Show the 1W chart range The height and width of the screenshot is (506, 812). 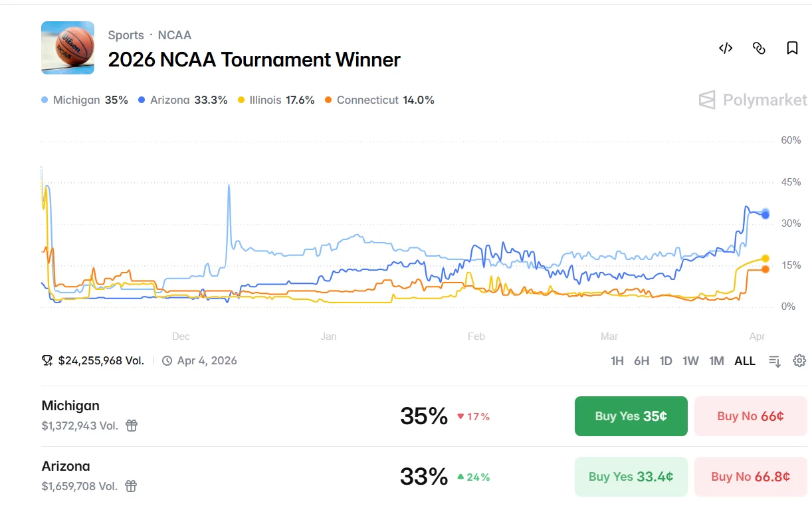tap(690, 361)
